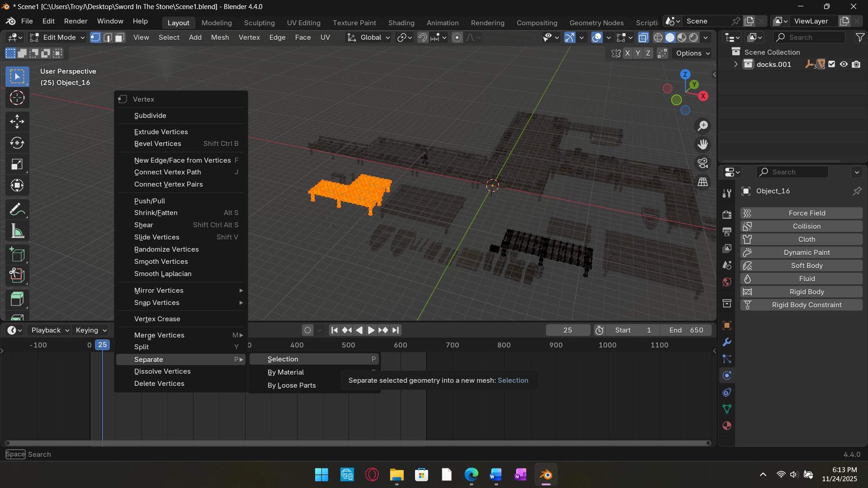This screenshot has height=488, width=868.
Task: Select solid viewport shading sphere
Action: pos(670,38)
